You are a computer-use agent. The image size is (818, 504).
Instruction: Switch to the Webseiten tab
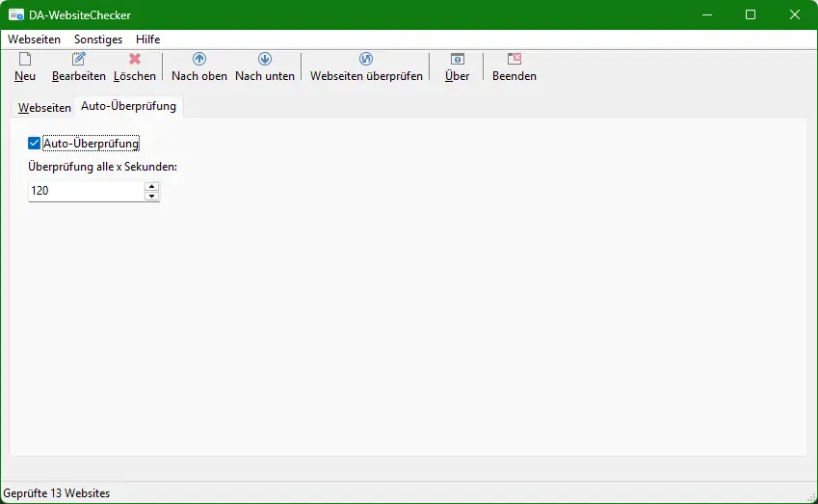(x=44, y=108)
